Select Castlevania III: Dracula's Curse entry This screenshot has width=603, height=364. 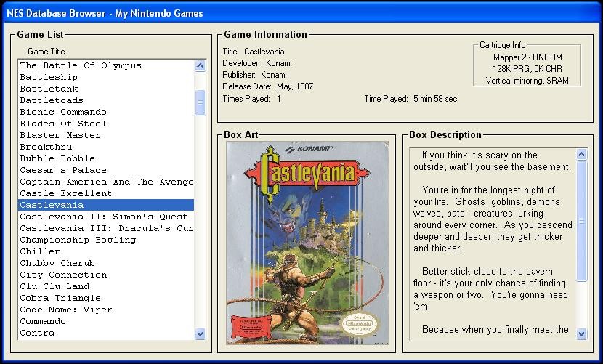click(x=106, y=228)
